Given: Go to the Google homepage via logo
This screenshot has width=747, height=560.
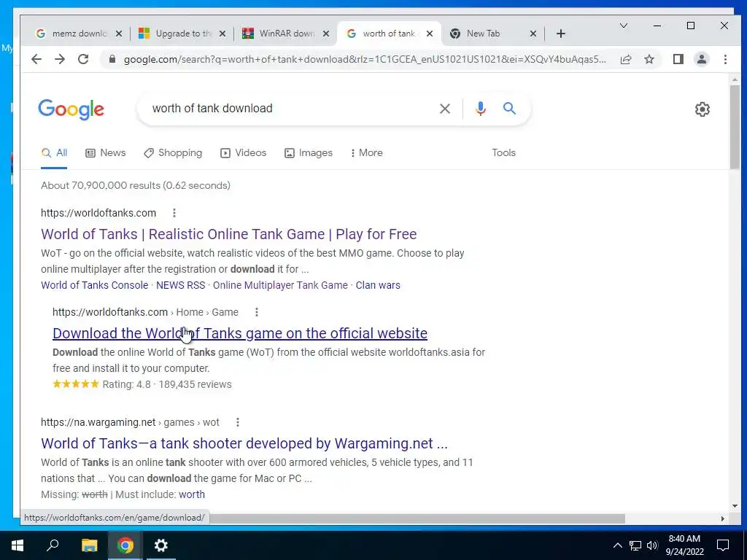Looking at the screenshot, I should coord(71,109).
